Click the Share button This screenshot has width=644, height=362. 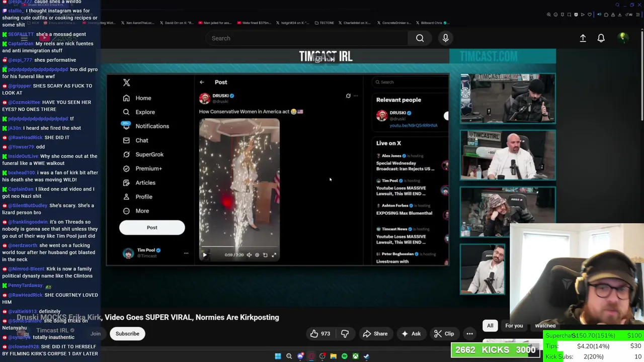[375, 334]
